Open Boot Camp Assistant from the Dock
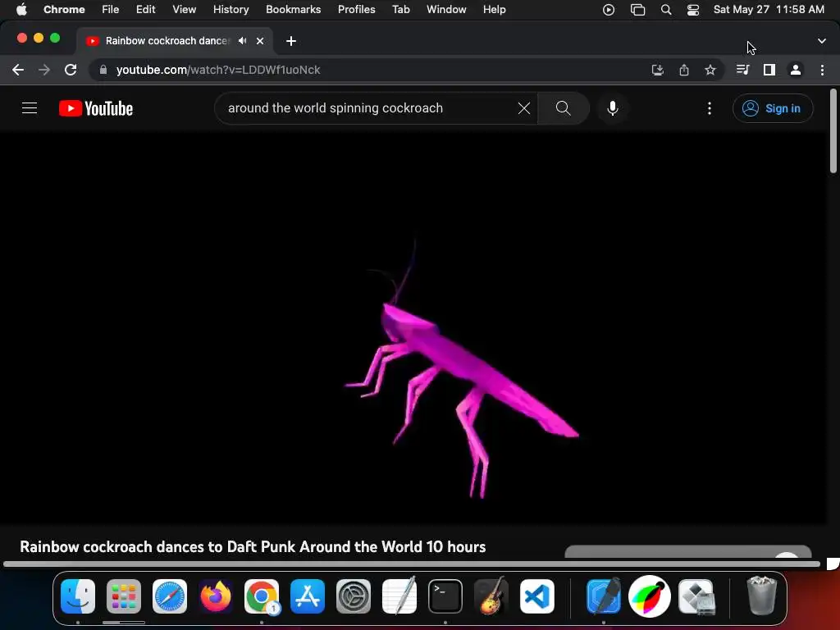Viewport: 840px width, 630px height. [x=696, y=596]
